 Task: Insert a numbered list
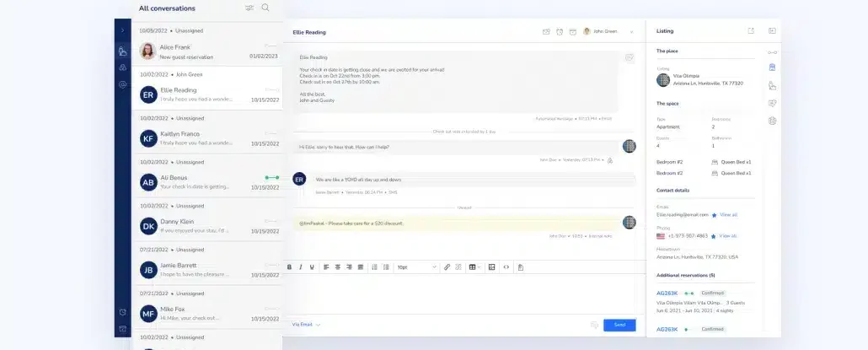375,267
